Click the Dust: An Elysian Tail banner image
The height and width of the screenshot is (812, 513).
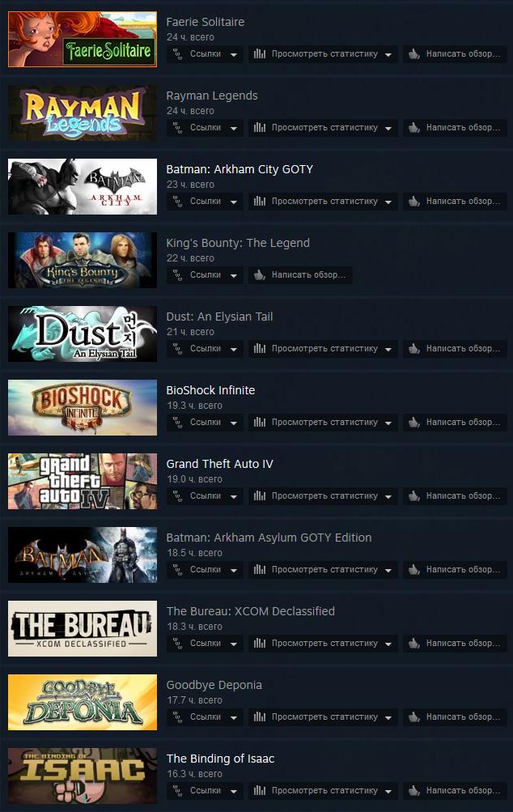click(x=83, y=334)
